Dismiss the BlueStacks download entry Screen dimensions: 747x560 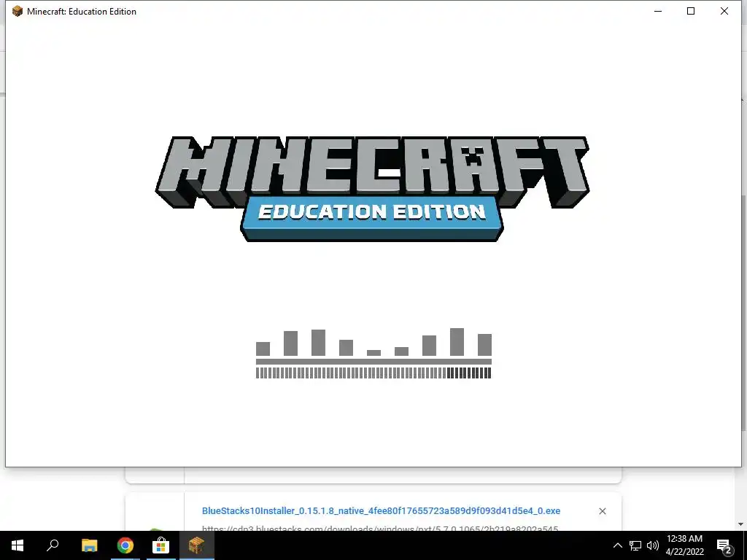pos(602,511)
